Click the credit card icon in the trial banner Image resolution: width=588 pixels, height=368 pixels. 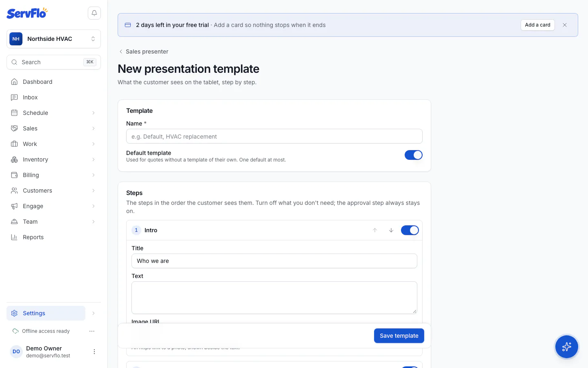128,25
